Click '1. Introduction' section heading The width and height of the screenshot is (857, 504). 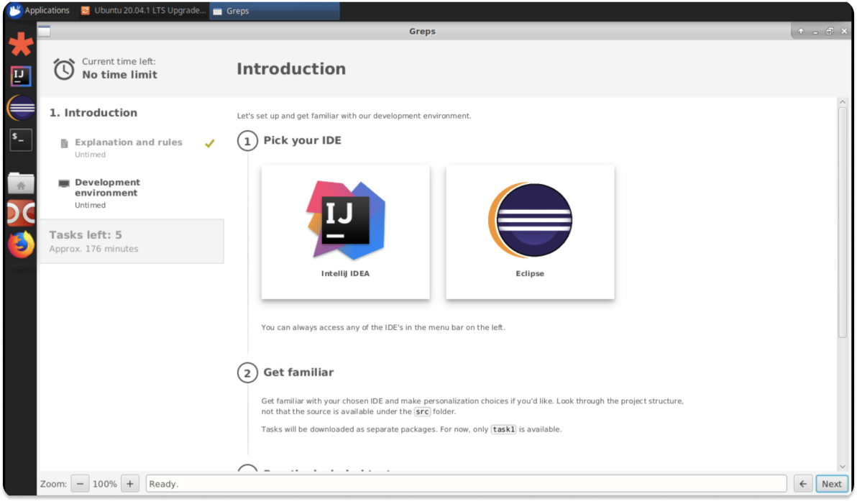point(93,113)
